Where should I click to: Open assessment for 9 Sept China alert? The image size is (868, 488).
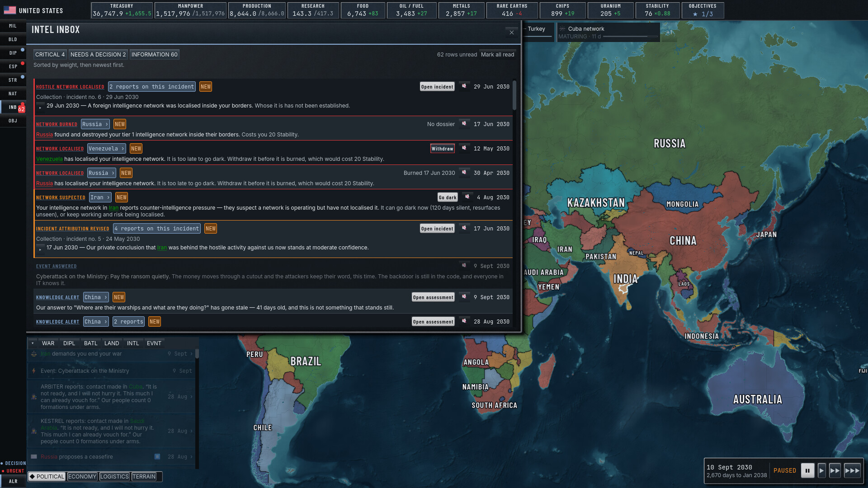click(x=433, y=297)
